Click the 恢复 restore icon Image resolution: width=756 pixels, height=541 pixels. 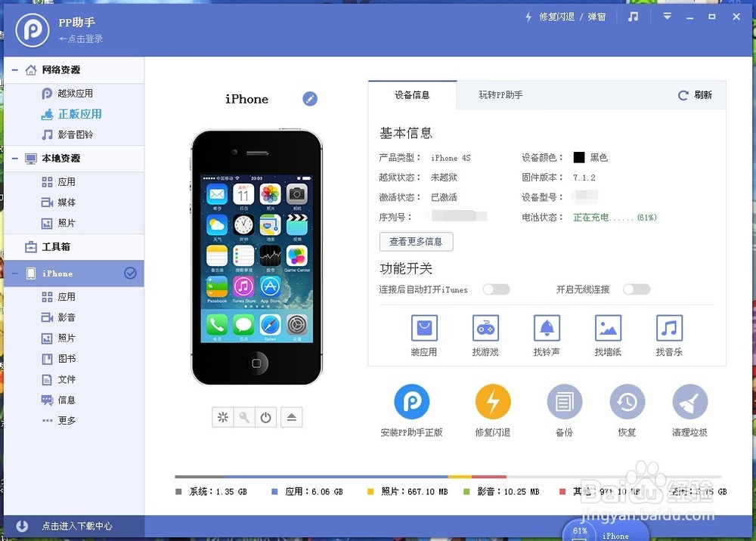(627, 401)
